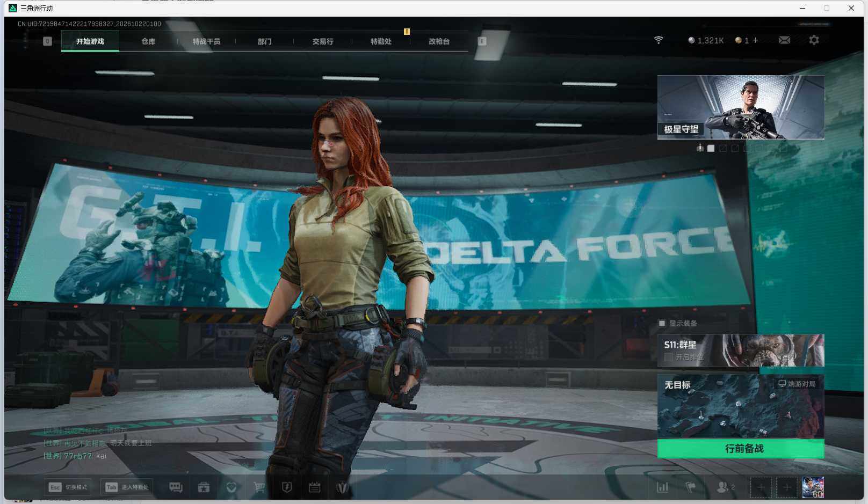The width and height of the screenshot is (868, 504).
Task: Open the shopping cart store
Action: (259, 487)
